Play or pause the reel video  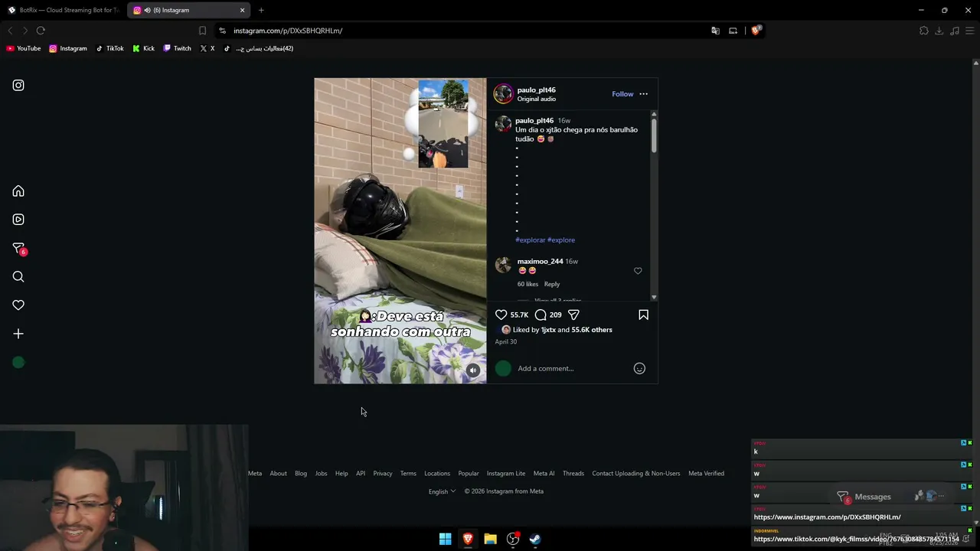pyautogui.click(x=400, y=230)
